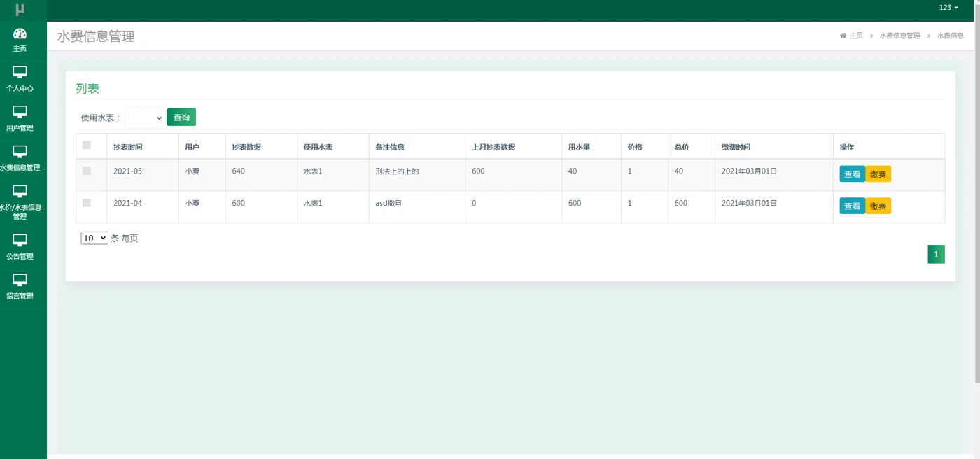Go to 主页 breadcrumb link

tap(856, 36)
